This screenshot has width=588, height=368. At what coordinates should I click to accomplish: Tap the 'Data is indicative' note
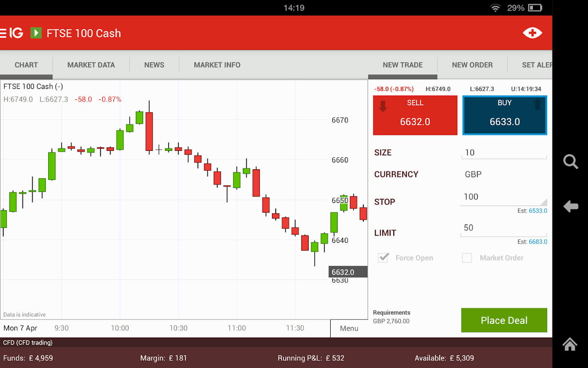point(24,314)
